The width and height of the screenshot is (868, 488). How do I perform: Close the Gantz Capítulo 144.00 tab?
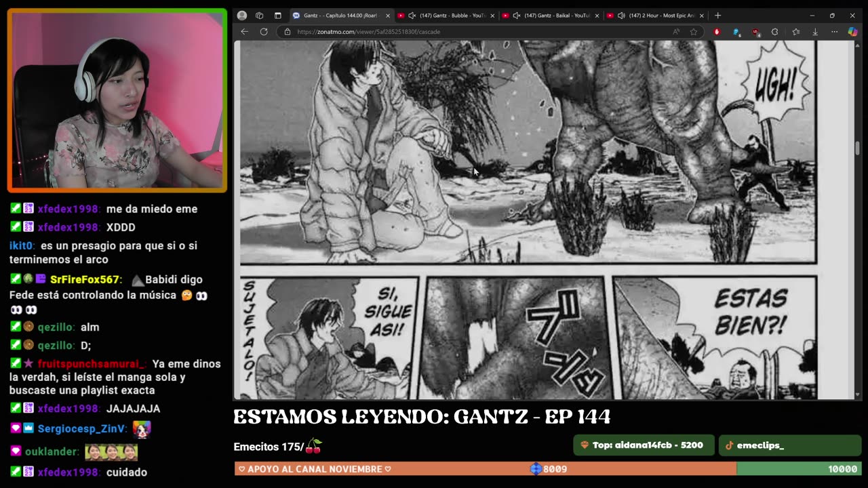pyautogui.click(x=388, y=16)
